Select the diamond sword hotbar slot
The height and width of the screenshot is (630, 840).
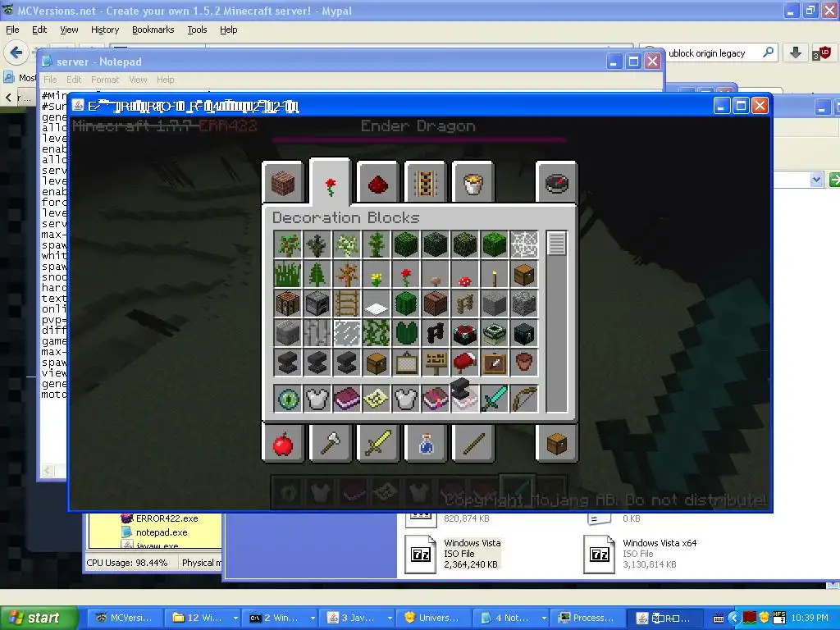[495, 399]
